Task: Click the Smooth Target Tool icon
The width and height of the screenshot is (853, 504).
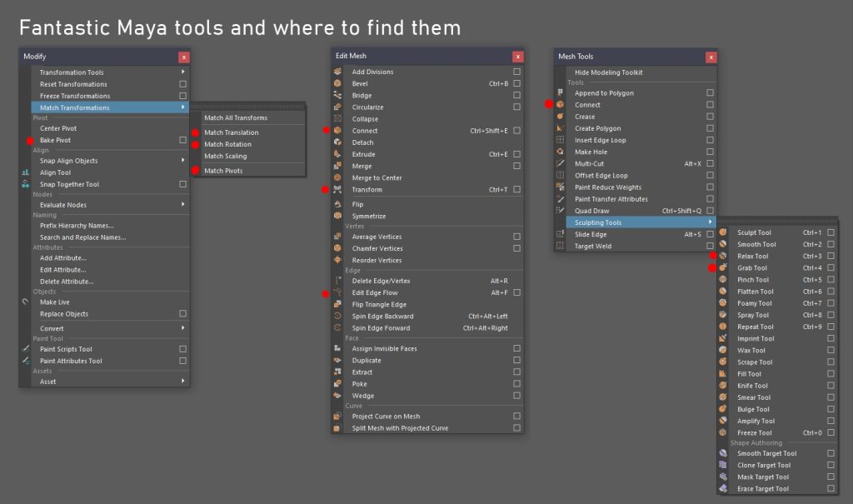Action: click(x=723, y=453)
